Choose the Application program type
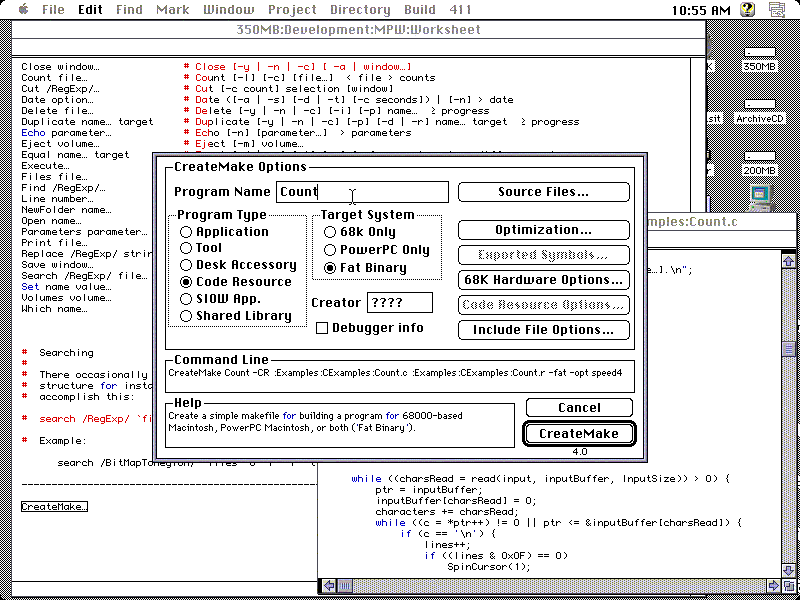The image size is (800, 600). 187,232
